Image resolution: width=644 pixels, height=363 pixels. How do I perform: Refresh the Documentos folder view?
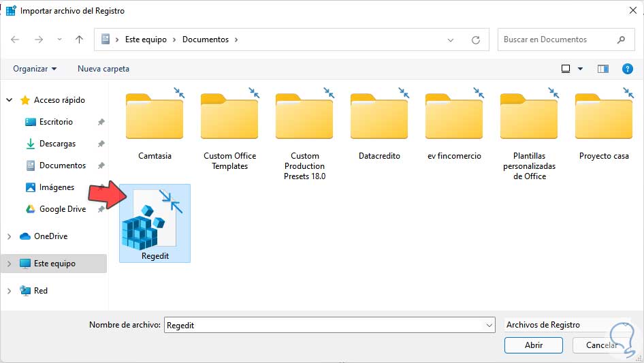coord(476,40)
